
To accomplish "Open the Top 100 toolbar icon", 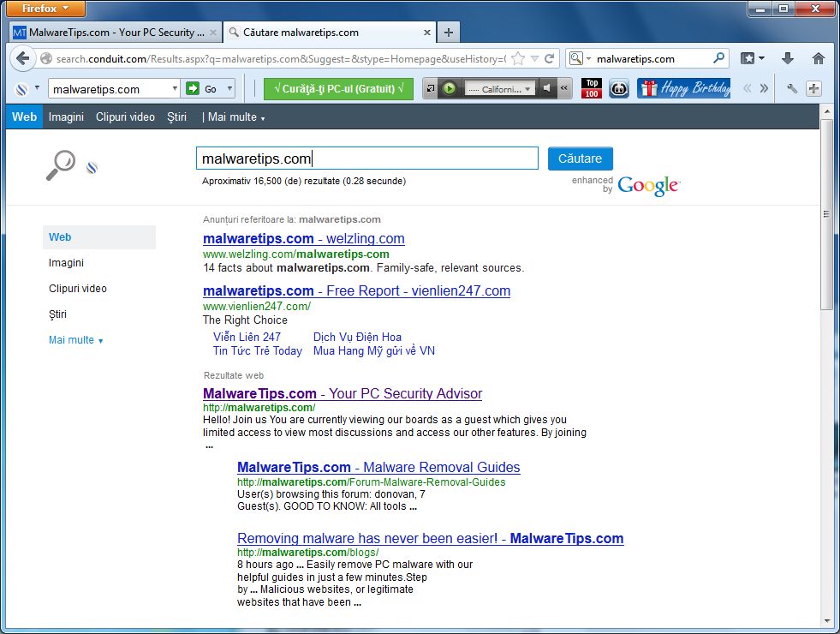I will click(592, 88).
